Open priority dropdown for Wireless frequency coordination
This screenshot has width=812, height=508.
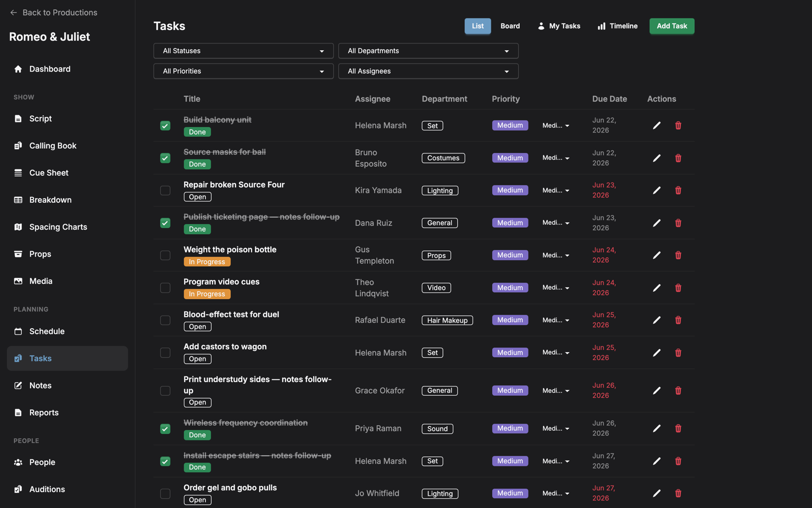point(556,428)
